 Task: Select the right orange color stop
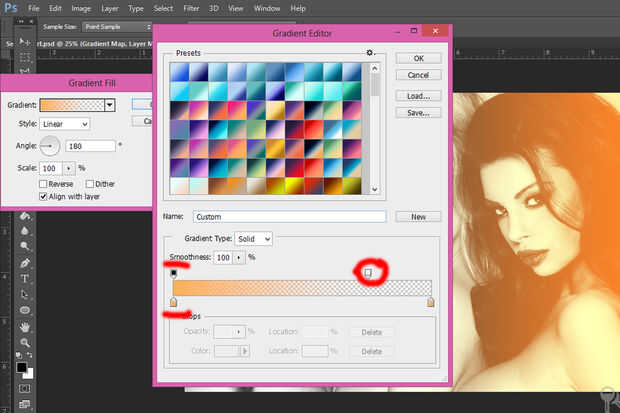tap(431, 303)
